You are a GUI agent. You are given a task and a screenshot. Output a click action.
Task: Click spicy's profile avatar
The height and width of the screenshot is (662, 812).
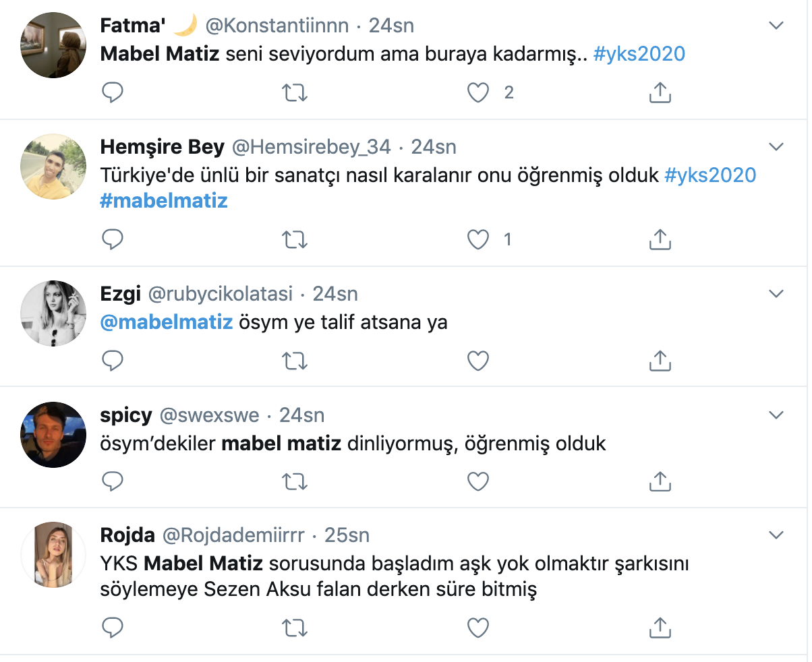(x=53, y=435)
